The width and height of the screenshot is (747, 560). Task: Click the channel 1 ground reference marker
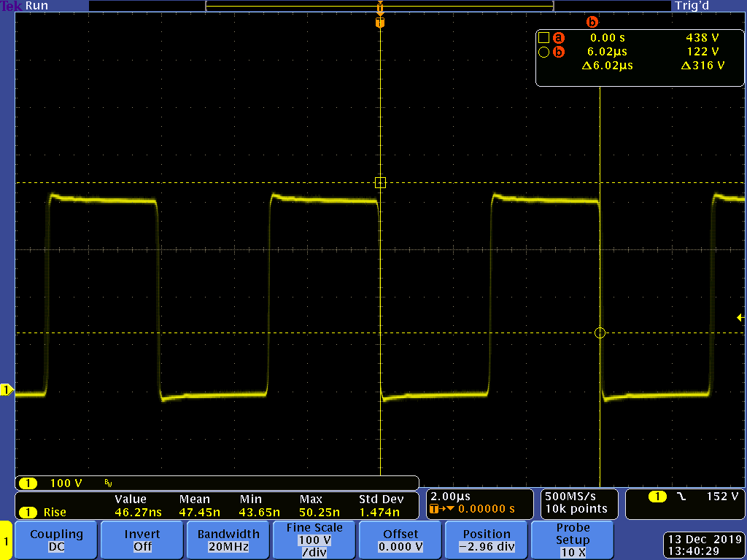pyautogui.click(x=7, y=390)
